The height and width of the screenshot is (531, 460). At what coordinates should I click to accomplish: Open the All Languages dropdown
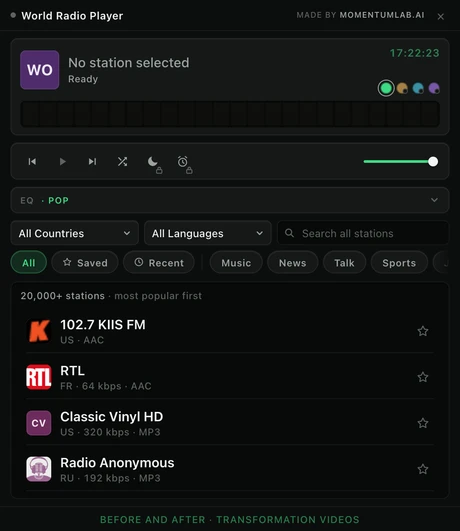click(208, 233)
